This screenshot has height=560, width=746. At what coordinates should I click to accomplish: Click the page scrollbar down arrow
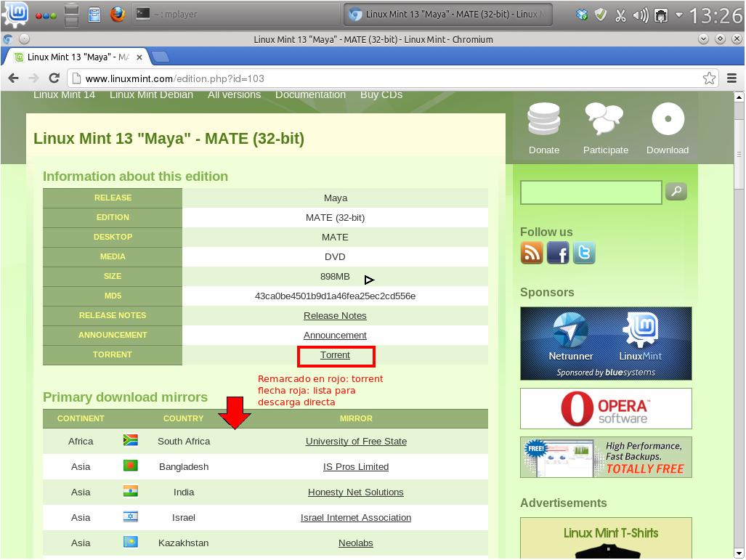(739, 553)
